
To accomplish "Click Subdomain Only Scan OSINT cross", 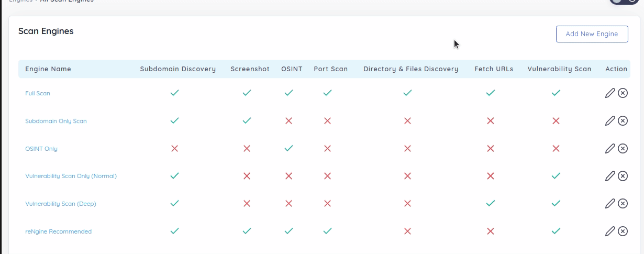I will click(x=288, y=121).
